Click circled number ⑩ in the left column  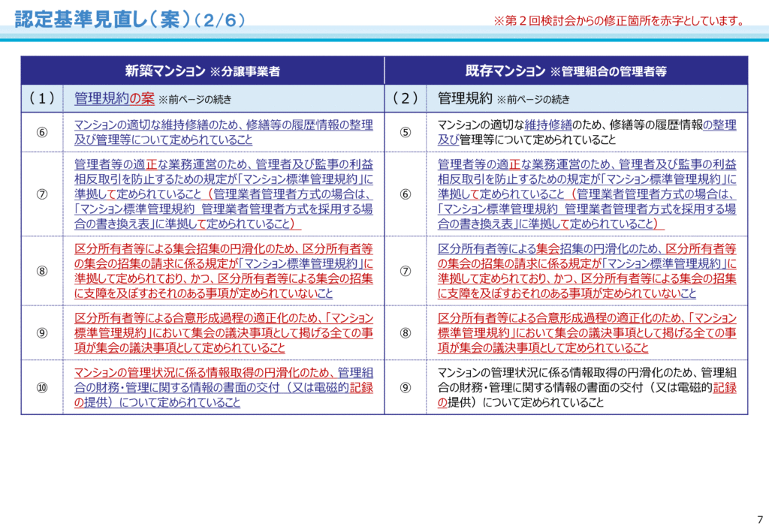[x=42, y=387]
